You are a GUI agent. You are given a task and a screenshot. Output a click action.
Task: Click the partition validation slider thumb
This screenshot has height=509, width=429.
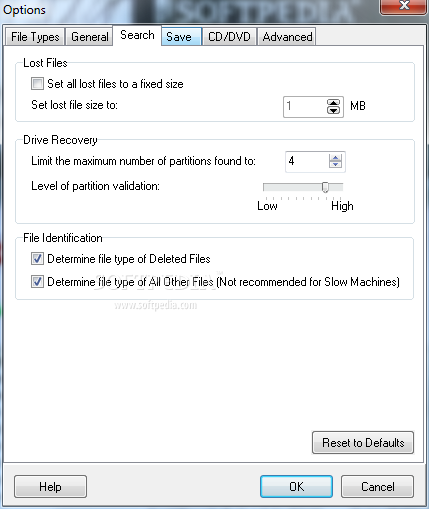click(325, 187)
